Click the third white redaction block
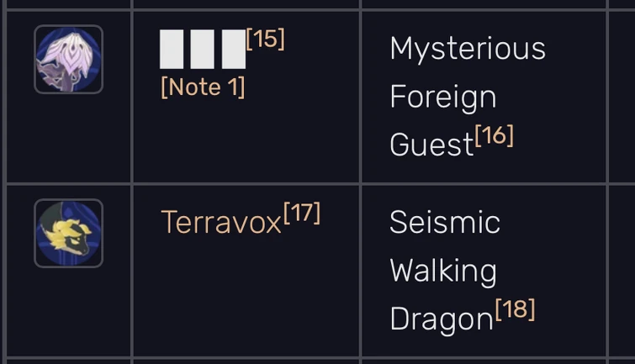The width and height of the screenshot is (635, 364). click(232, 50)
